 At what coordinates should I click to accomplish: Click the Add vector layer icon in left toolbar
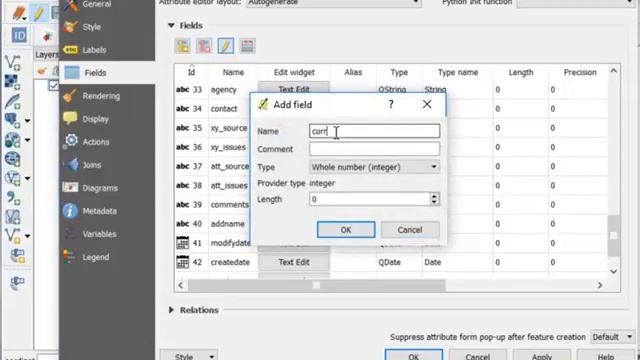coord(12,63)
